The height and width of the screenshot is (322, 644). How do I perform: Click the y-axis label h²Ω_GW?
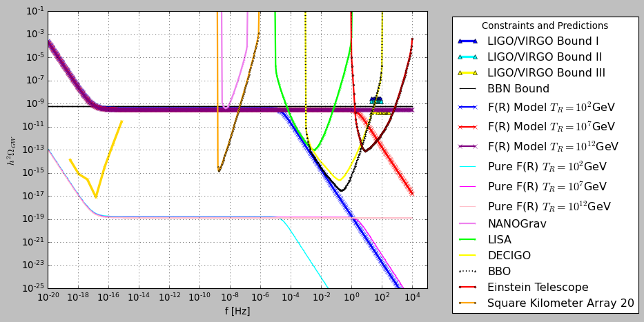12,151
